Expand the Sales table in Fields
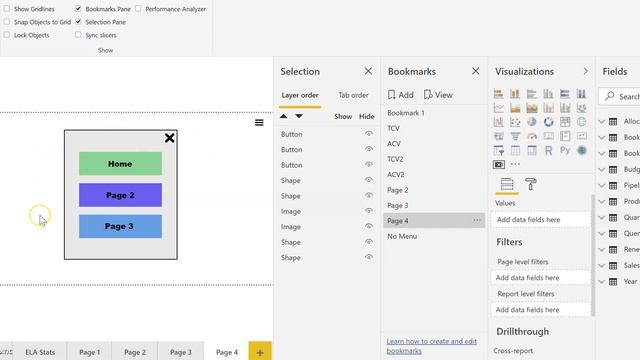The width and height of the screenshot is (640, 360). point(602,265)
